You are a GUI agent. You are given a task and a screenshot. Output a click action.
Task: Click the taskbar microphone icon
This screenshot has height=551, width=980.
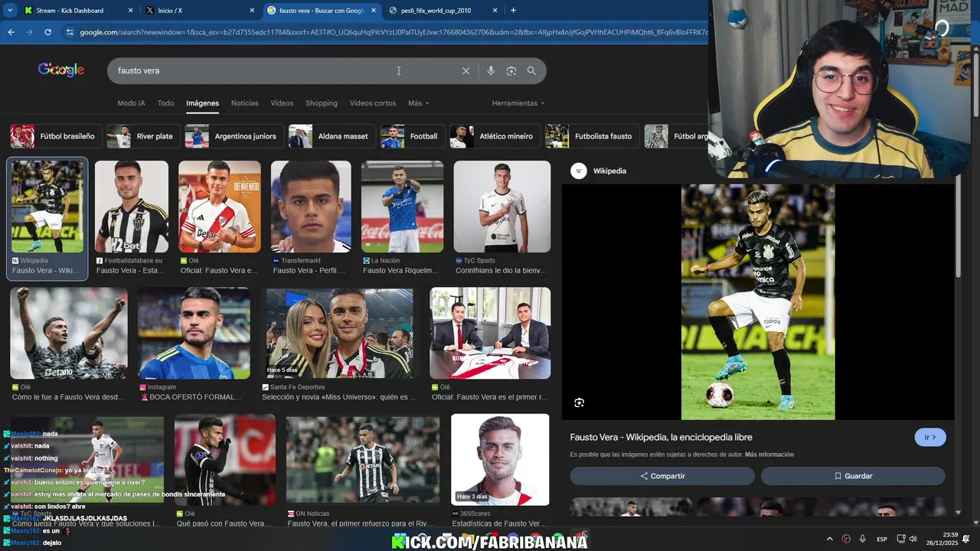863,539
